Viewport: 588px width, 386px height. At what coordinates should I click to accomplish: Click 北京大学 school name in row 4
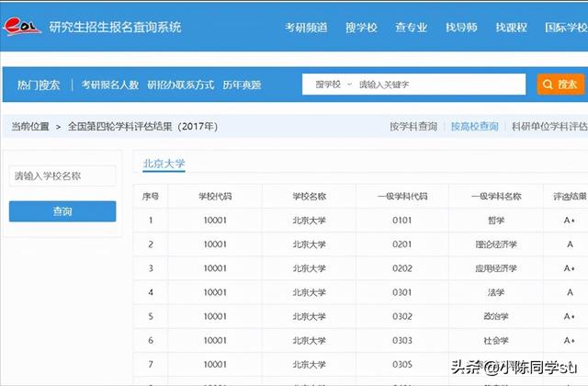pyautogui.click(x=309, y=292)
